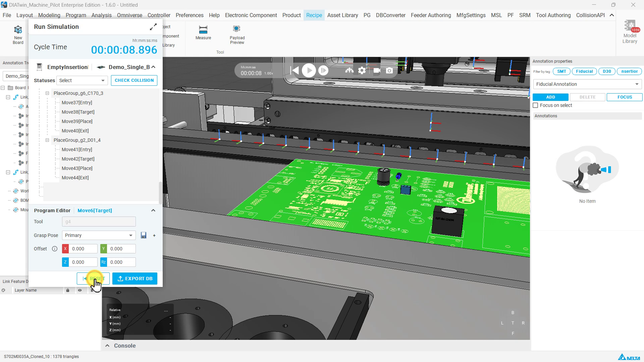This screenshot has width=644, height=362.
Task: Open the playback speed gauge
Action: [x=349, y=70]
